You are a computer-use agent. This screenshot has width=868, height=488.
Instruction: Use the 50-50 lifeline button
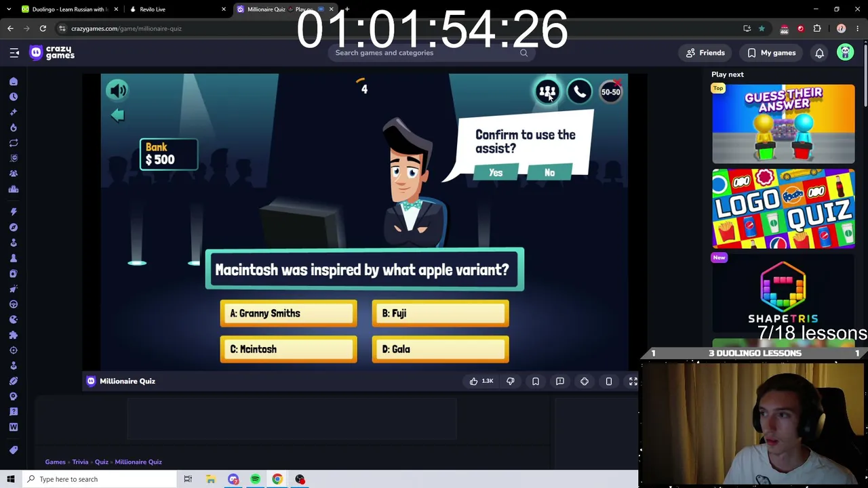click(610, 91)
